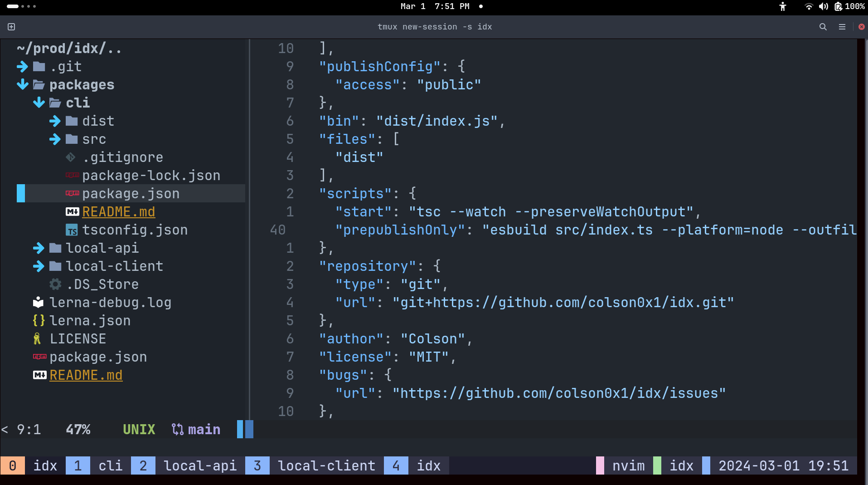This screenshot has width=868, height=485.
Task: Click the folder icon beside src
Action: (72, 139)
